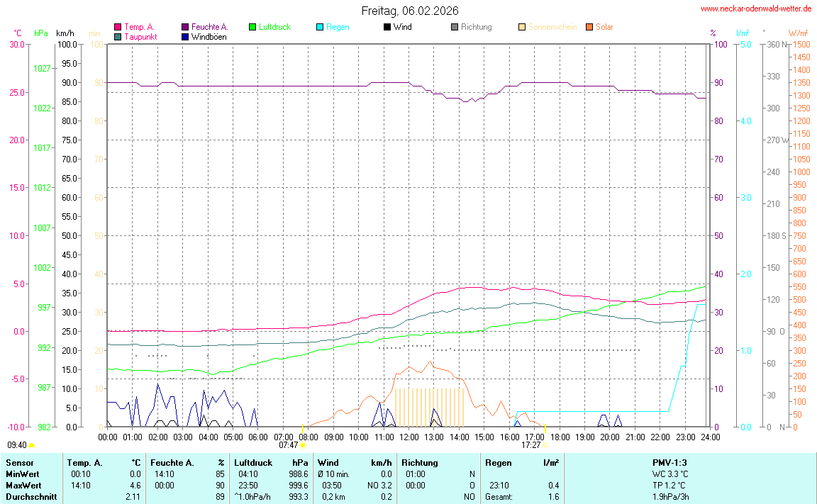Image resolution: width=817 pixels, height=504 pixels.
Task: Open the www.neckar-odenwald-wetter.de link
Action: click(755, 9)
